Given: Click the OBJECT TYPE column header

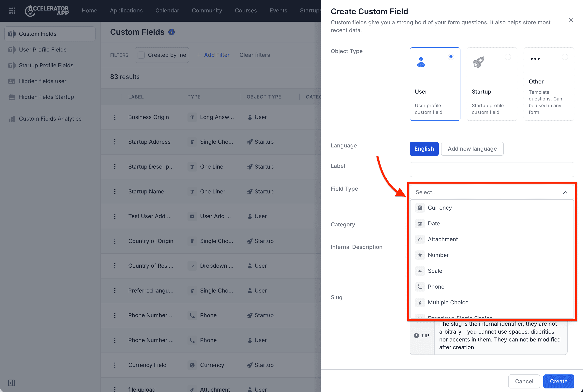Looking at the screenshot, I should [264, 97].
